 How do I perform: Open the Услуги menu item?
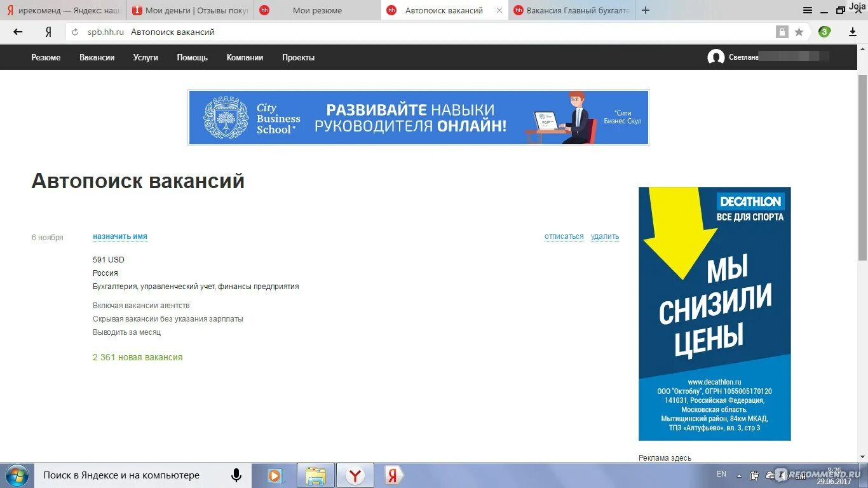tap(146, 57)
